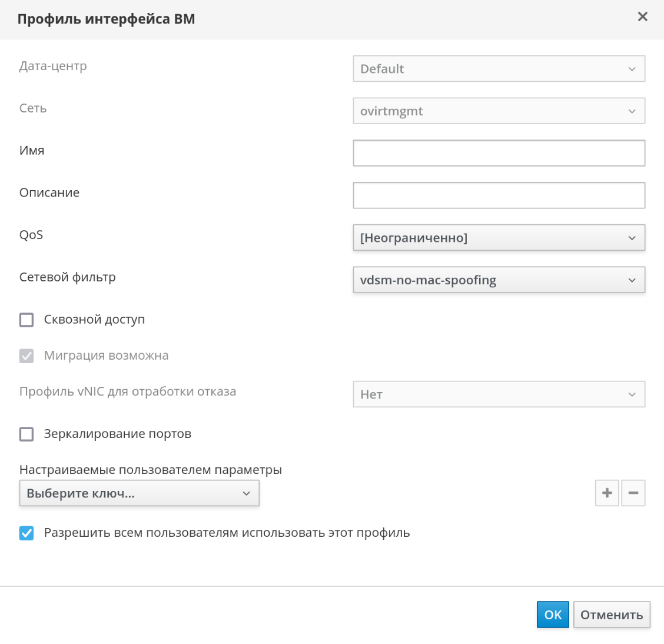Uncheck Разрешить всем пользователям использовать этот профиль
The height and width of the screenshot is (644, 664).
pyautogui.click(x=26, y=533)
